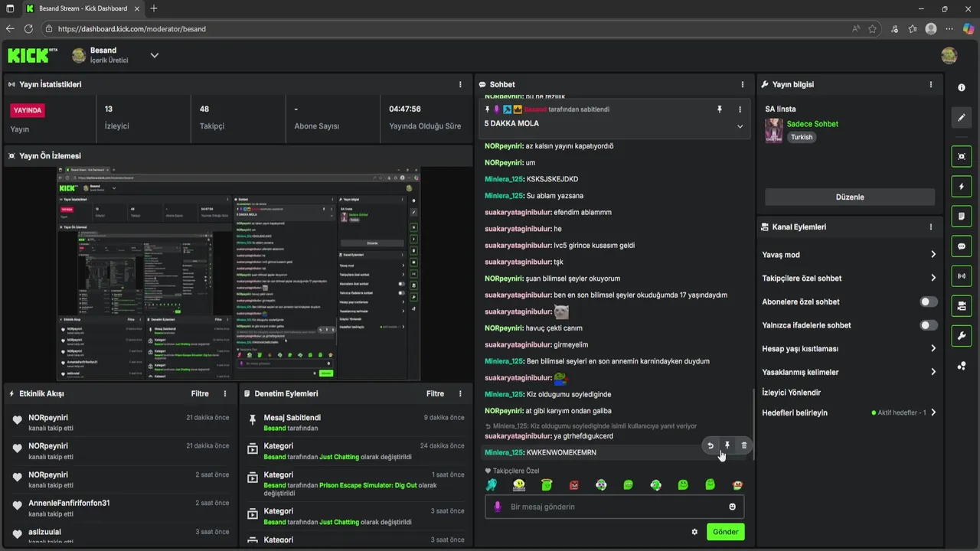Delete the hovered Miniera_125 chat message

(744, 445)
